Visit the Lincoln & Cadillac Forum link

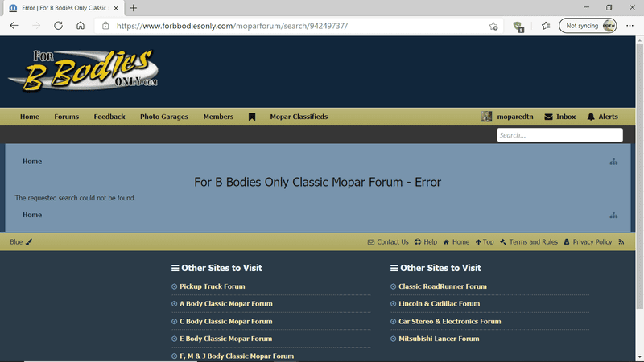click(439, 304)
